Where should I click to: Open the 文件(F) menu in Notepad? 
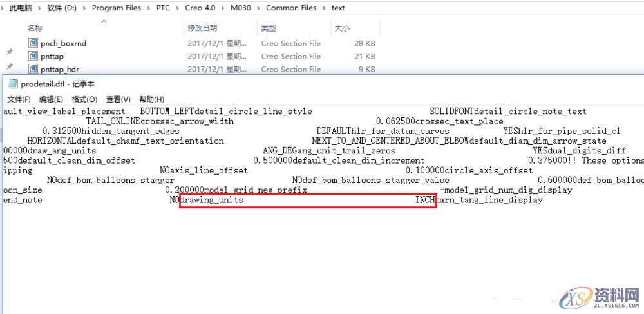pyautogui.click(x=19, y=99)
